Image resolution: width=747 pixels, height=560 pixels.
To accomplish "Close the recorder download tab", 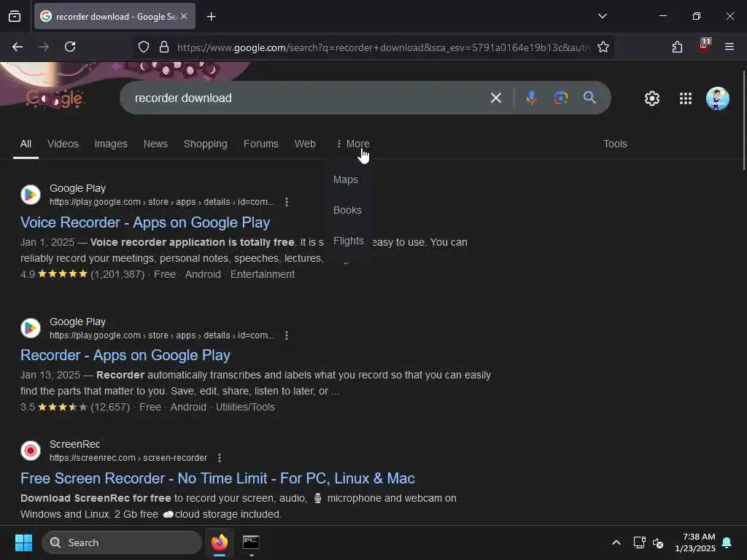I will point(184,16).
